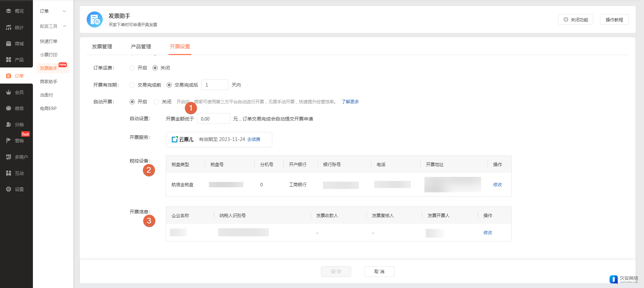Open the 产品 products sidebar icon
Screen dimensions: 644x288
9,60
